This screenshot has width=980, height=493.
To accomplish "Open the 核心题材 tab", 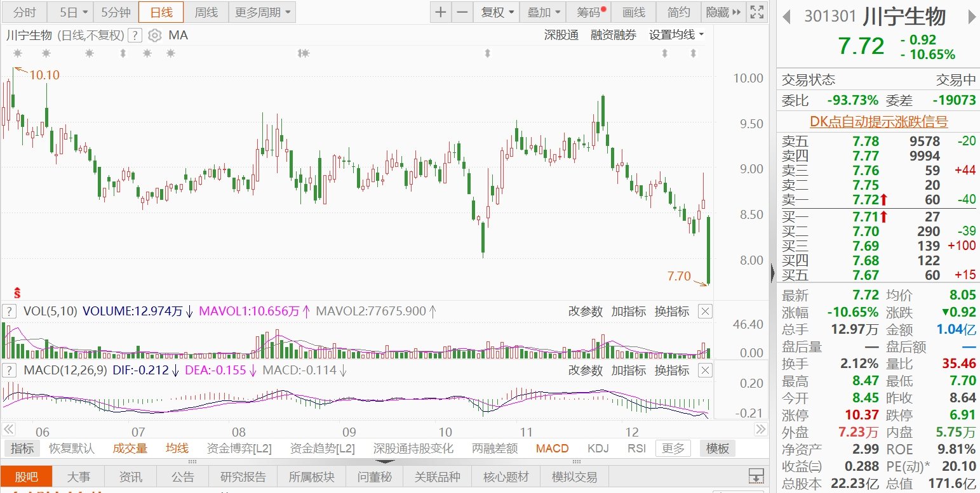I will click(506, 477).
